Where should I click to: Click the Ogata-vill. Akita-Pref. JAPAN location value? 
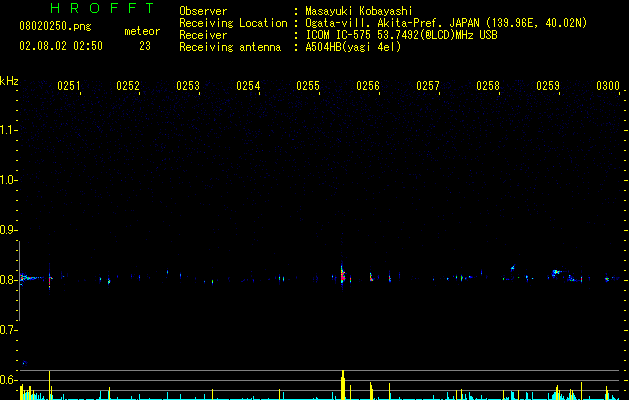(x=446, y=23)
